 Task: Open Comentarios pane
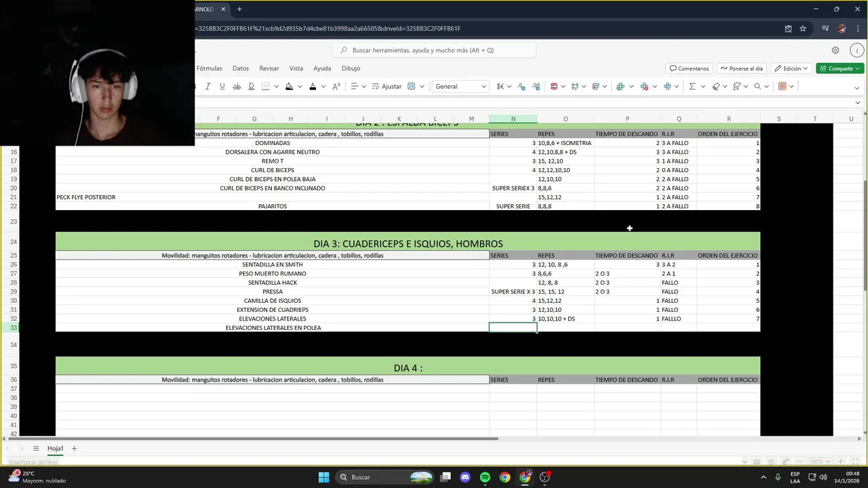tap(689, 68)
